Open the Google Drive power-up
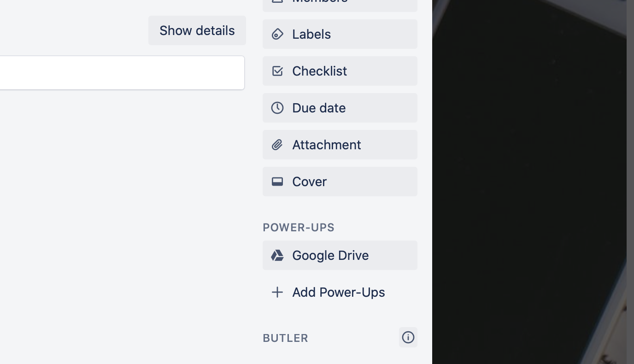This screenshot has height=364, width=634. click(x=340, y=255)
